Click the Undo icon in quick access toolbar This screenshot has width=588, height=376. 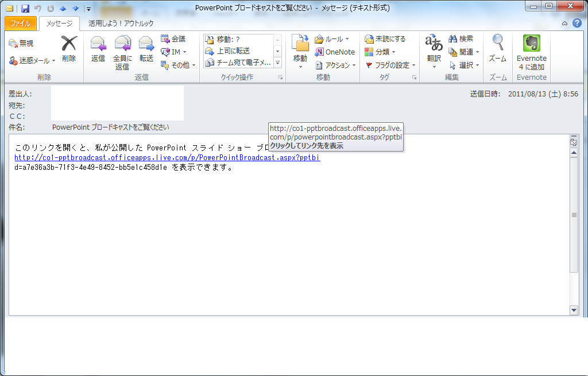[37, 8]
